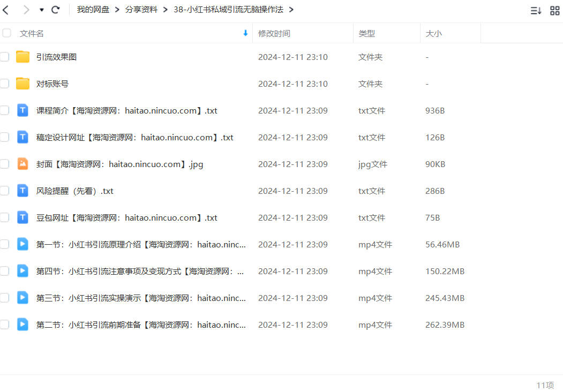Screen dimensions: 563x392
Task: Expand chevron after 38-小红书私域引流无脑操作法
Action: pyautogui.click(x=291, y=10)
